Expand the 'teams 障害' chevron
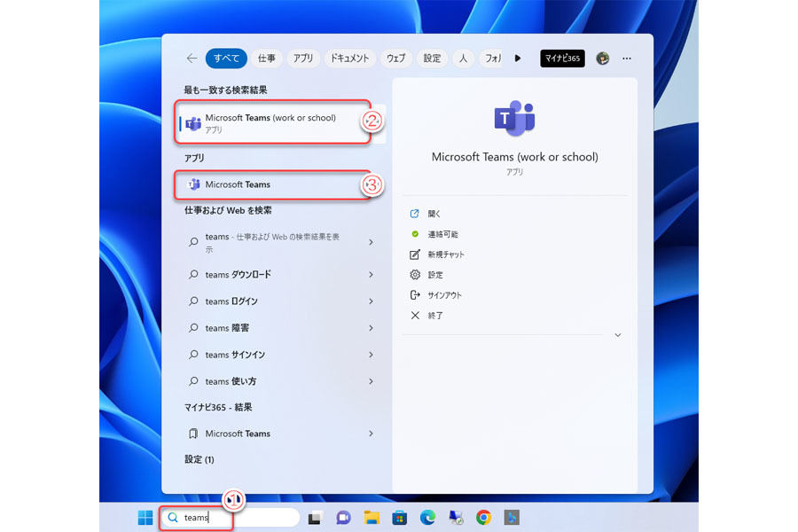Viewport: 798px width, 532px height. coord(371,328)
